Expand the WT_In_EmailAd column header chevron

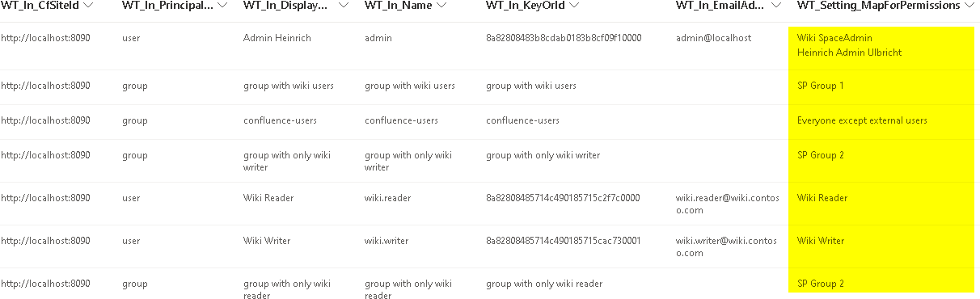(x=776, y=6)
